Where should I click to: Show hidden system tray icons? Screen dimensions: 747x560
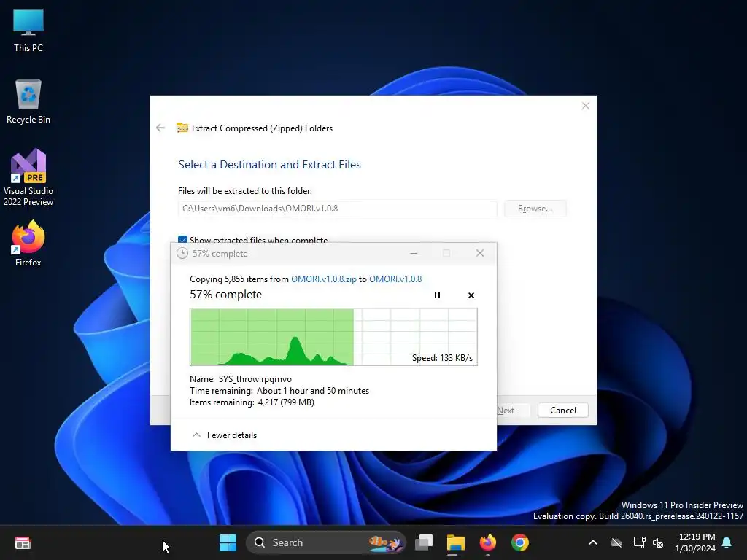click(593, 542)
